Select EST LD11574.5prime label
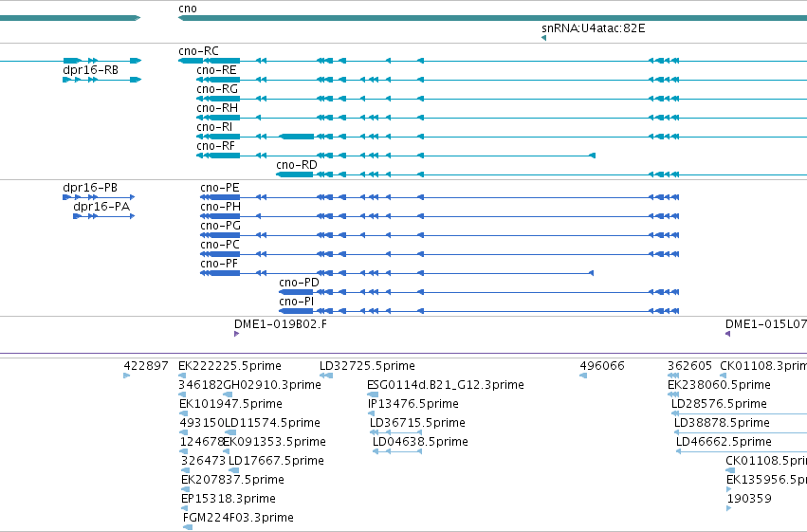This screenshot has width=807, height=532. pyautogui.click(x=272, y=423)
